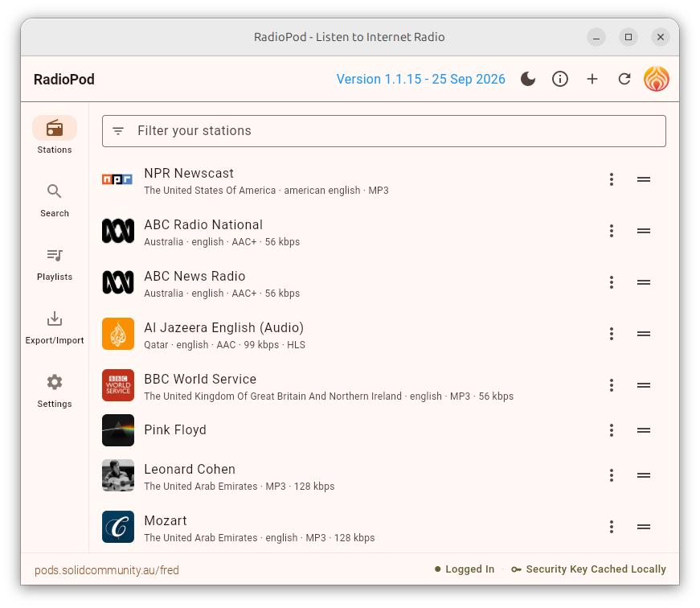The image size is (700, 608).
Task: Open the Solid profile avatar icon
Action: pos(657,79)
